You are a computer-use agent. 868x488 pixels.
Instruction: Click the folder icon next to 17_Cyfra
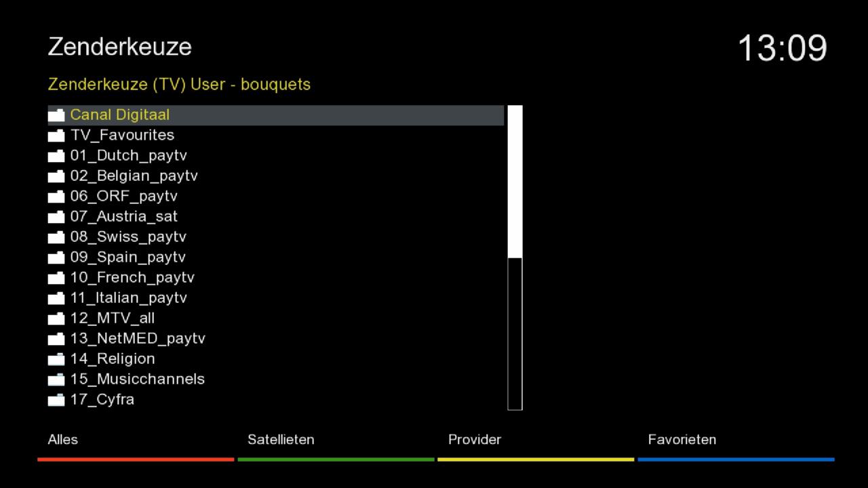pos(56,400)
